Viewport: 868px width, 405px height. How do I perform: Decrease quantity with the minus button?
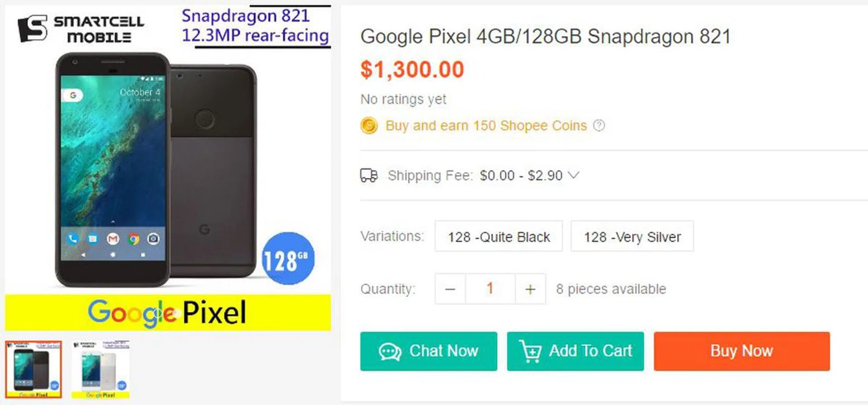(450, 289)
